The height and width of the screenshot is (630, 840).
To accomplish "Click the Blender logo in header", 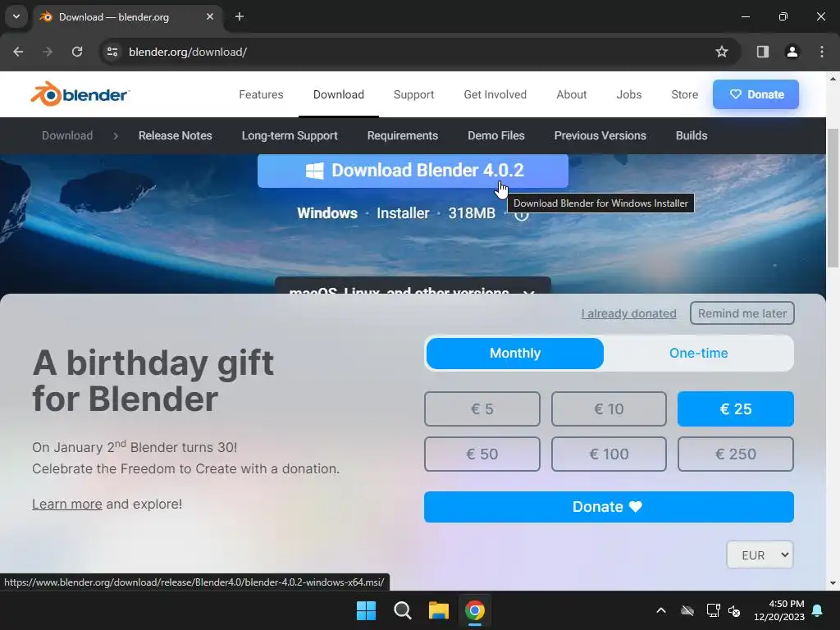I will point(80,94).
